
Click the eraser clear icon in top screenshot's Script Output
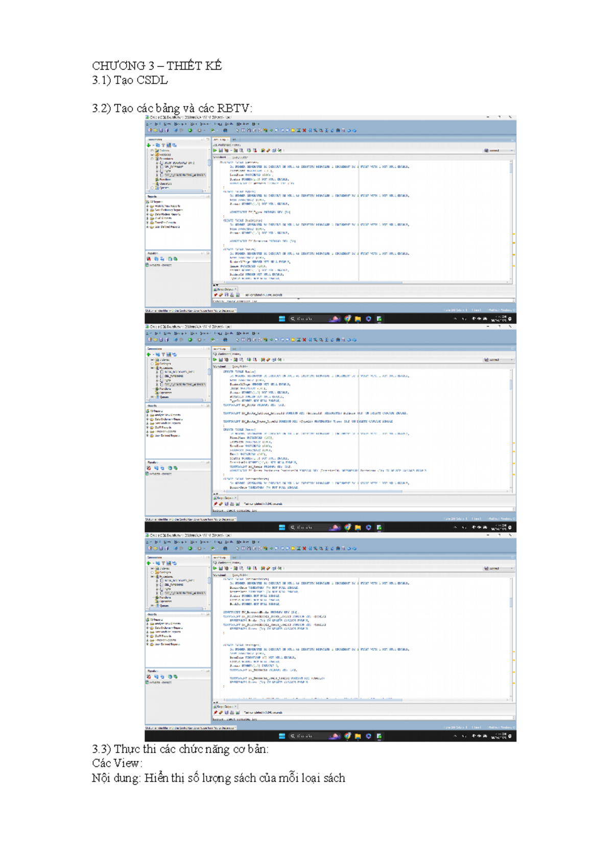pyautogui.click(x=221, y=295)
